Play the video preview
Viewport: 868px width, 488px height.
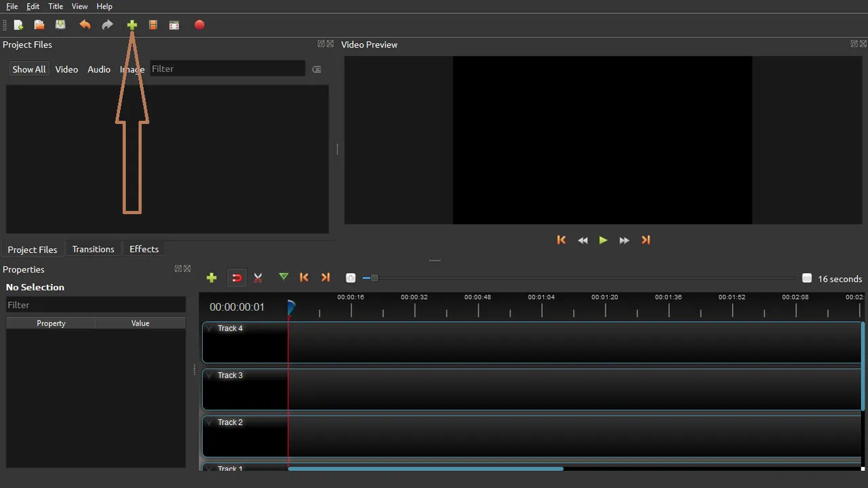click(x=603, y=240)
